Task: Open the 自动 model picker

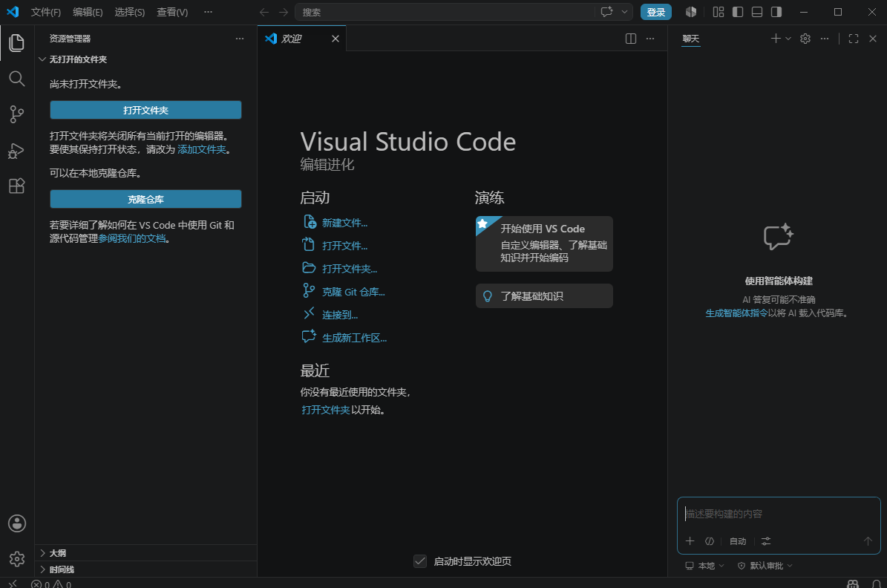Action: pos(738,541)
